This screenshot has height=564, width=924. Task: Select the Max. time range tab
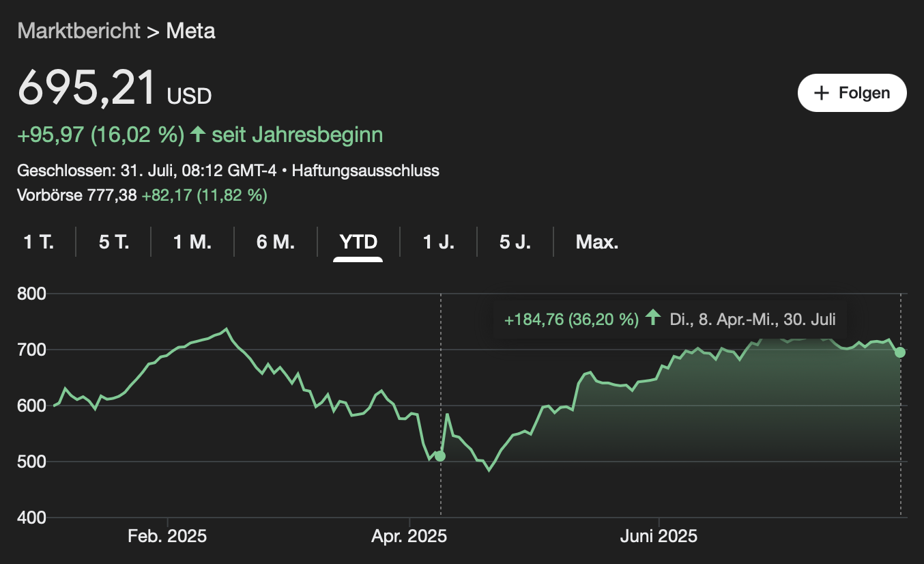coord(597,242)
